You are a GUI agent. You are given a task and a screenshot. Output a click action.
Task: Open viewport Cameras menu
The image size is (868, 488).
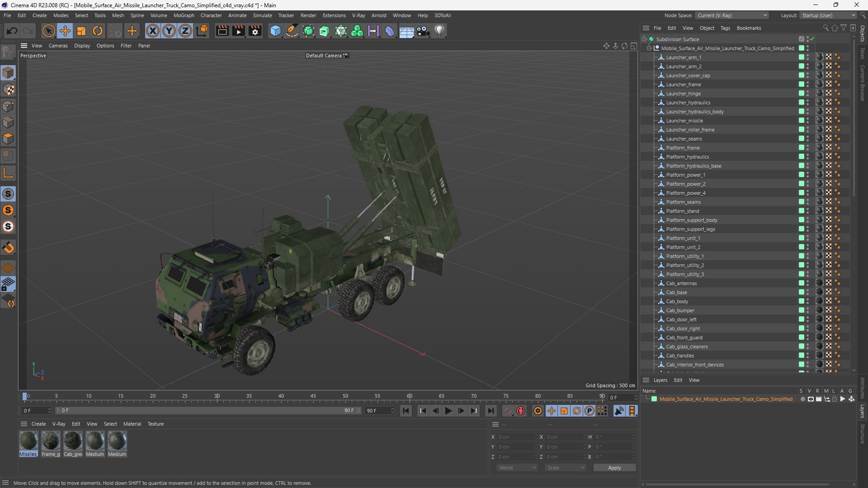point(58,46)
